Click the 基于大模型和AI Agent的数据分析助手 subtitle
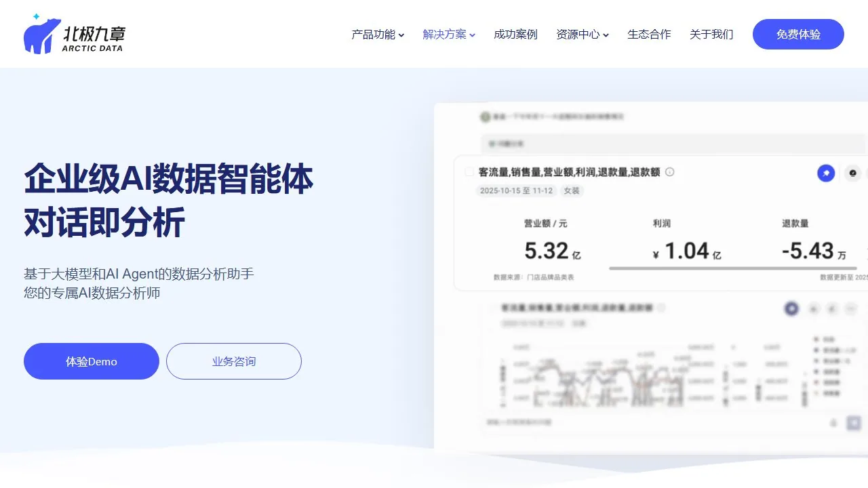The width and height of the screenshot is (868, 488). tap(139, 274)
